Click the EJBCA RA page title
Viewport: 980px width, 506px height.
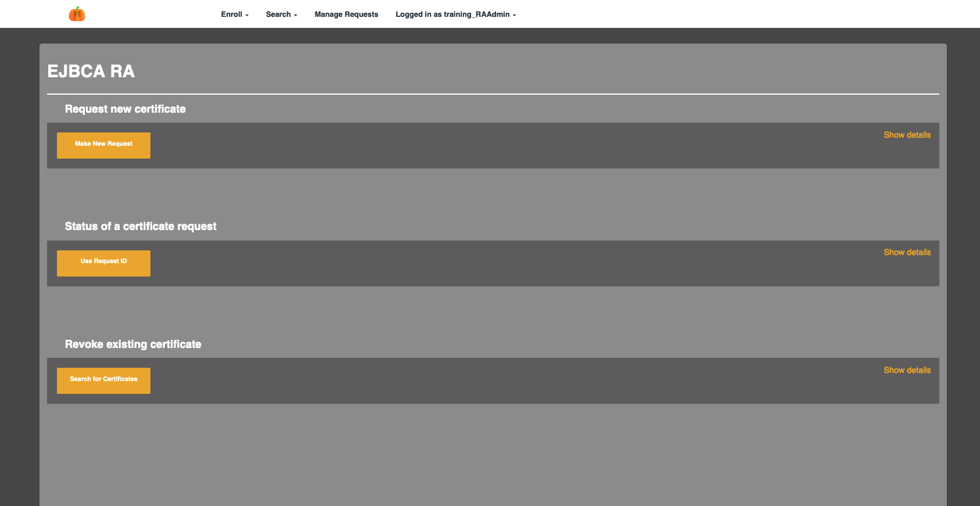point(91,71)
